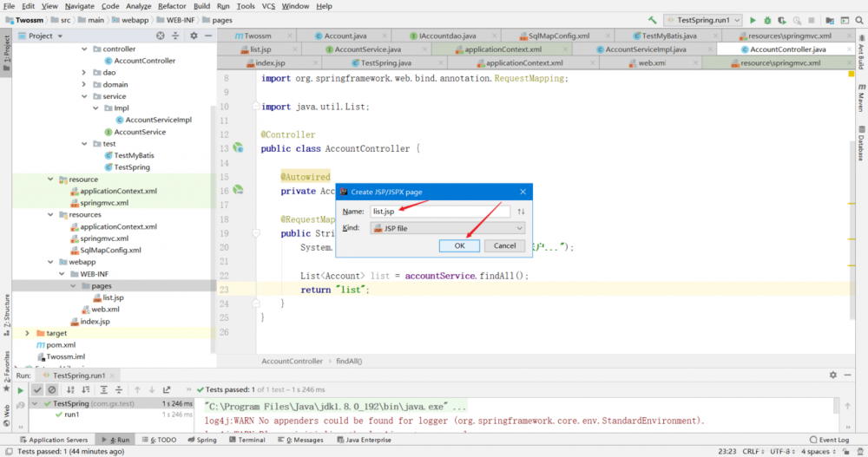Expand the dao folder in project tree
This screenshot has width=868, height=457.
pyautogui.click(x=85, y=73)
